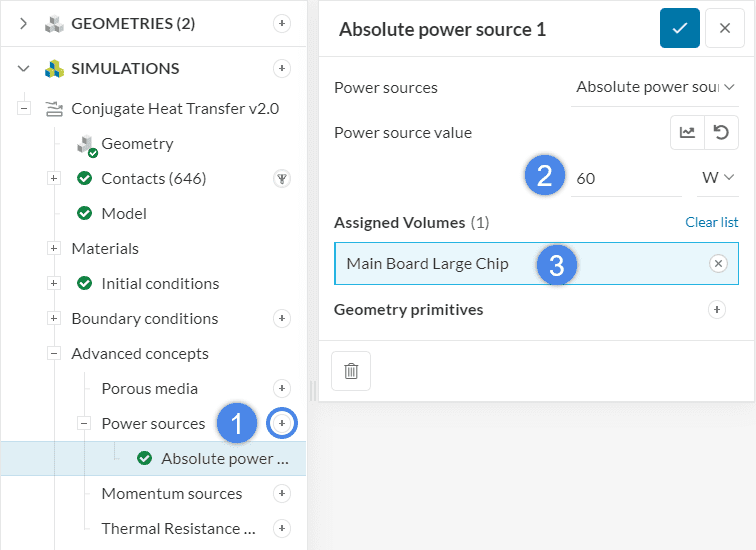
Task: Expand the Materials tree node
Action: click(x=54, y=249)
